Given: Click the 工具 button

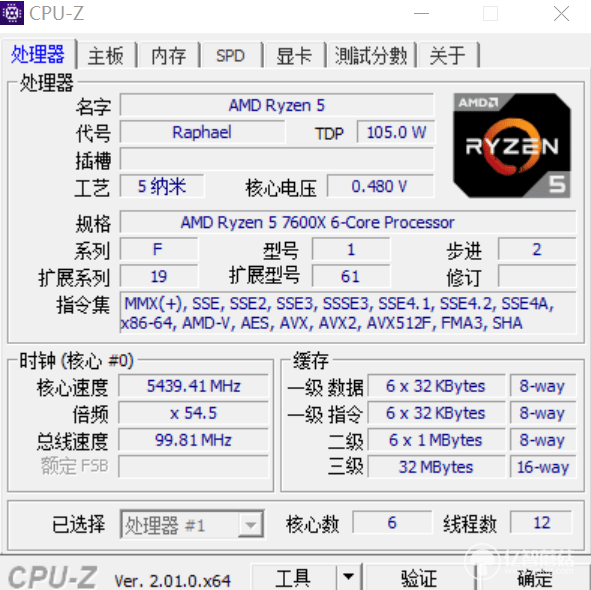Looking at the screenshot, I should (294, 577).
